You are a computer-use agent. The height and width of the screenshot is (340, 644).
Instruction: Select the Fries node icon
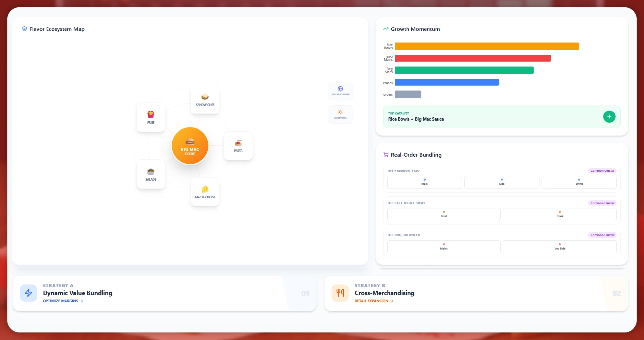click(151, 114)
